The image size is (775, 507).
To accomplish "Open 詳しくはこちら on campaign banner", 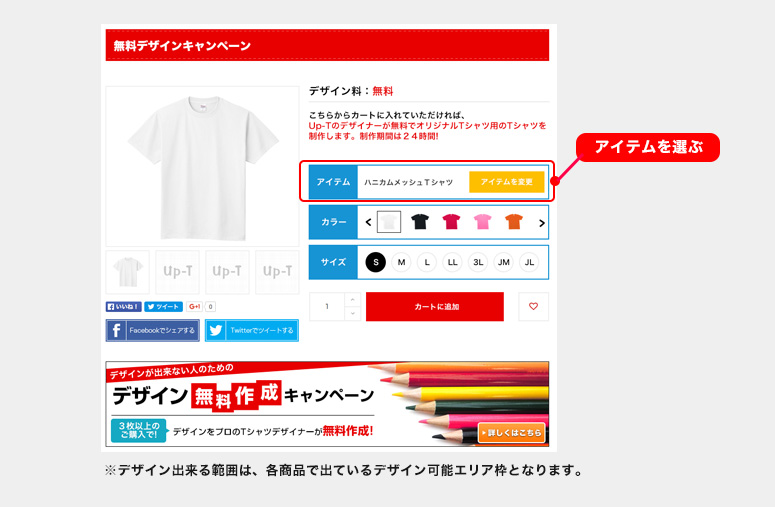I will pos(512,433).
